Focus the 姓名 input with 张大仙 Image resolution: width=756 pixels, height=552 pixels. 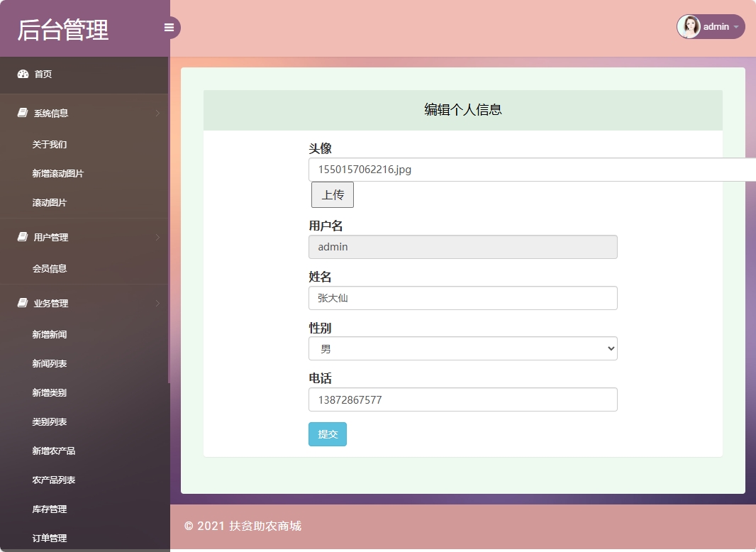[x=463, y=298]
